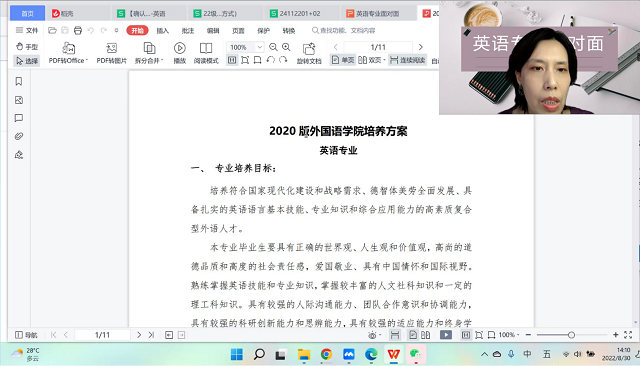Toggle the 导航 navigation pane
Viewport: 640px width, 366px height.
click(x=26, y=335)
